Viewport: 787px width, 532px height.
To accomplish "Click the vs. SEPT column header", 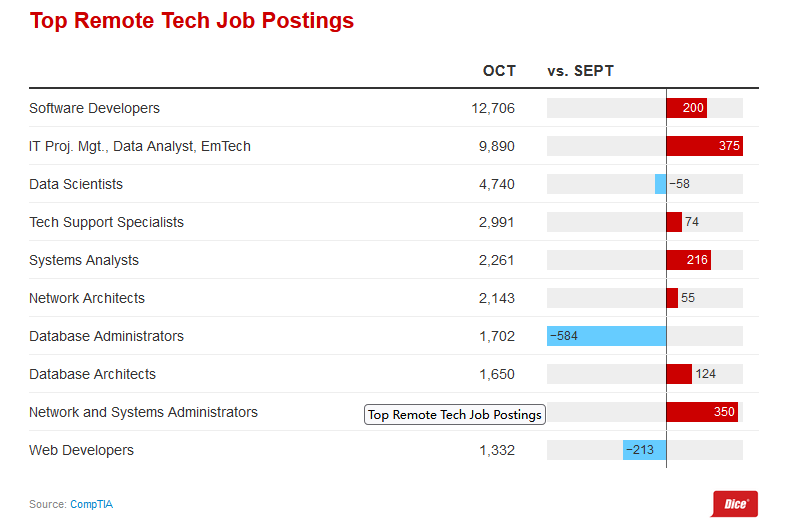I will click(x=580, y=71).
